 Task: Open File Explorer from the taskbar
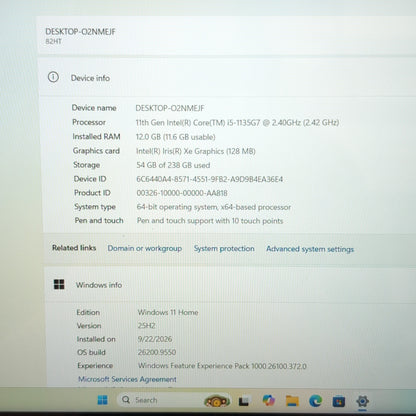point(292,401)
